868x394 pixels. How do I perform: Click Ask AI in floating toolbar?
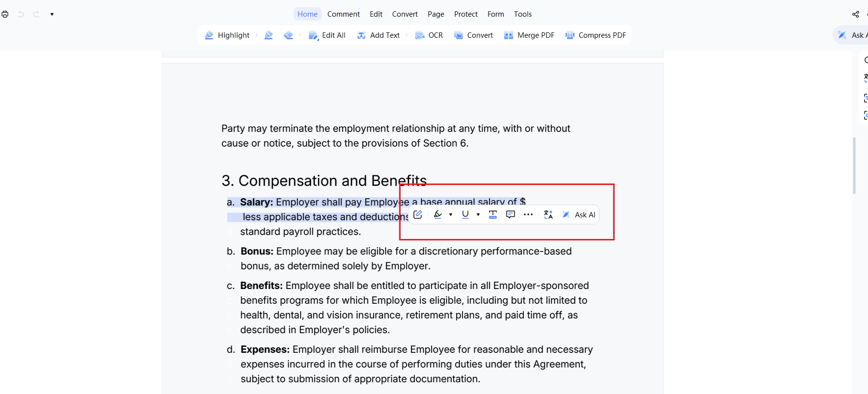click(x=579, y=214)
